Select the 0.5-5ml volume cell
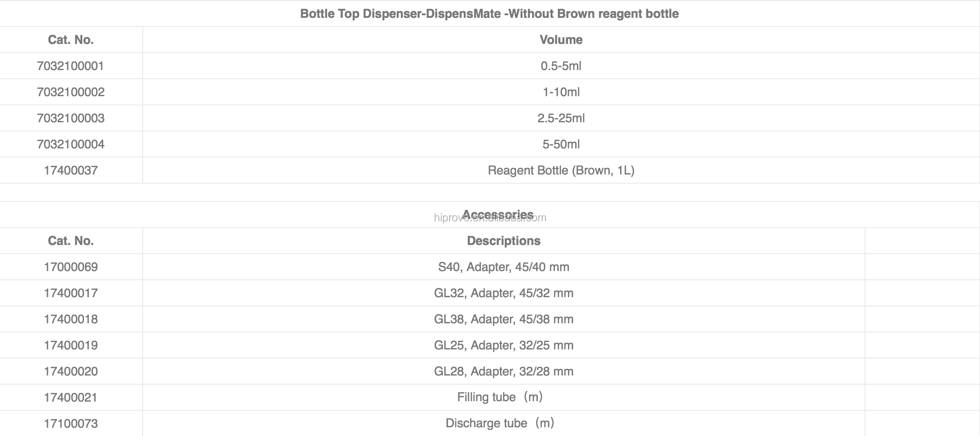980x436 pixels. 560,66
